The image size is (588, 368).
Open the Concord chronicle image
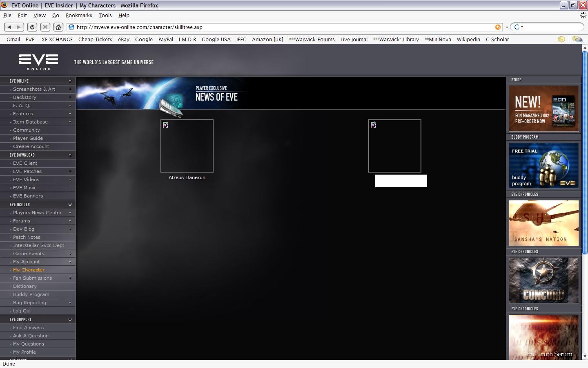(x=544, y=280)
